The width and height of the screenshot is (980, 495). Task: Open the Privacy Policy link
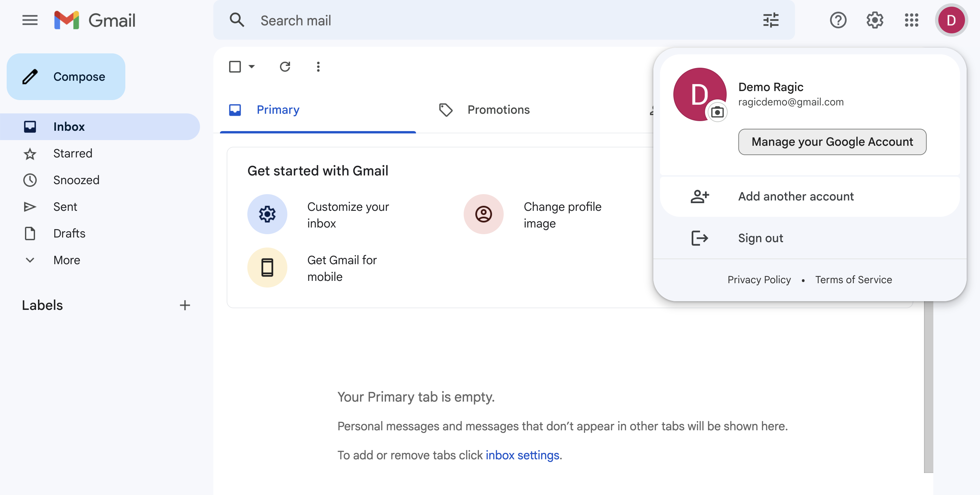coord(759,280)
